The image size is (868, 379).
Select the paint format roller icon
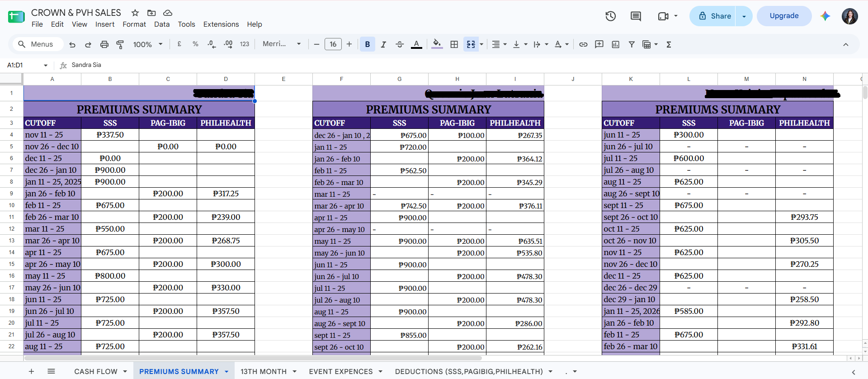coord(120,44)
